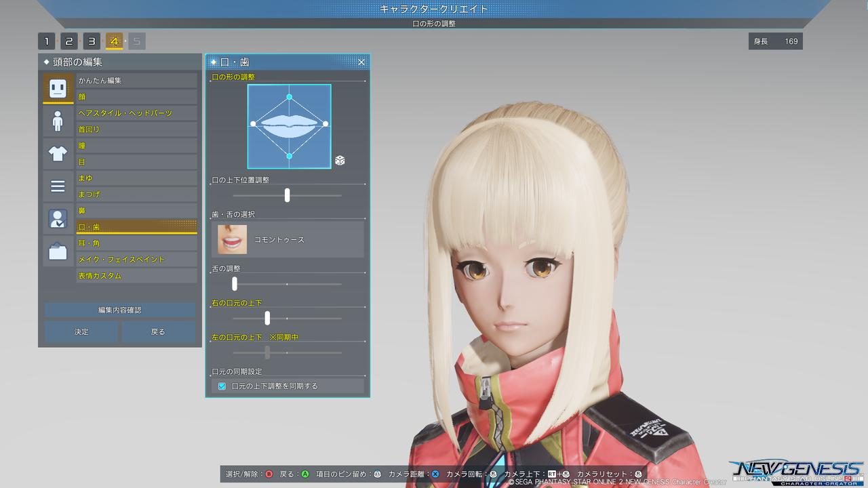Open the 鼻 menu item
Viewport: 868px width, 488px height.
click(x=136, y=211)
